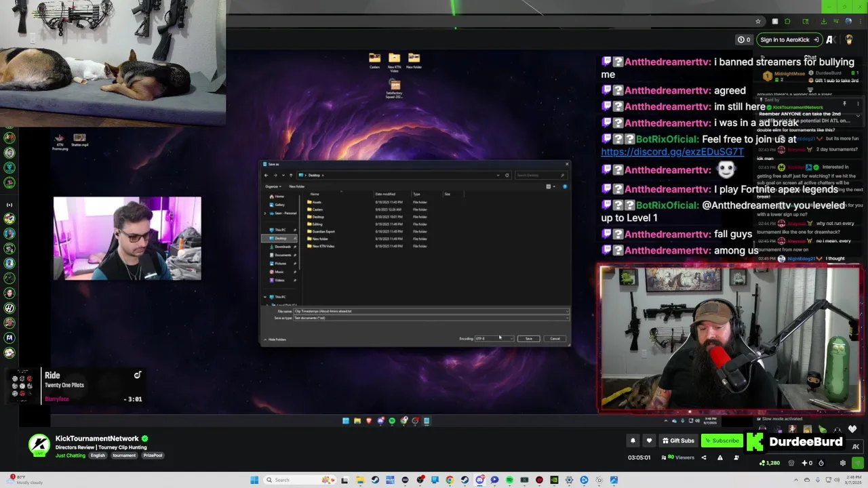Click the tournament stream tag
This screenshot has height=488, width=868.
coord(124,455)
